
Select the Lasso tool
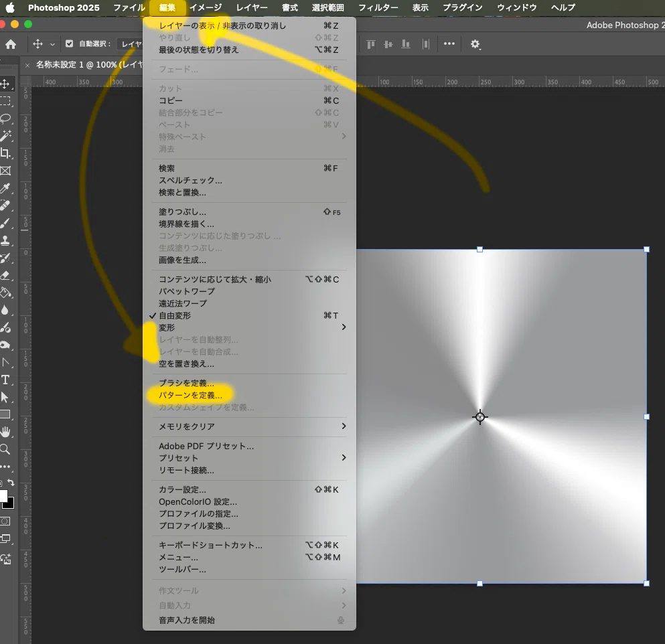[x=5, y=118]
